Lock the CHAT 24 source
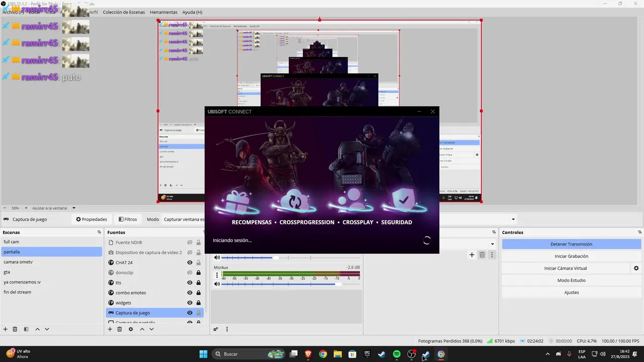 (x=198, y=262)
